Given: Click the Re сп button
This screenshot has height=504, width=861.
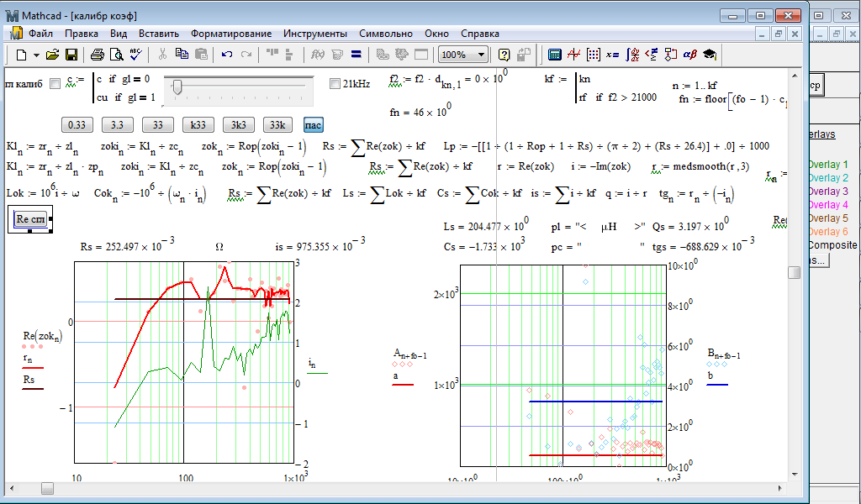Looking at the screenshot, I should tap(31, 220).
